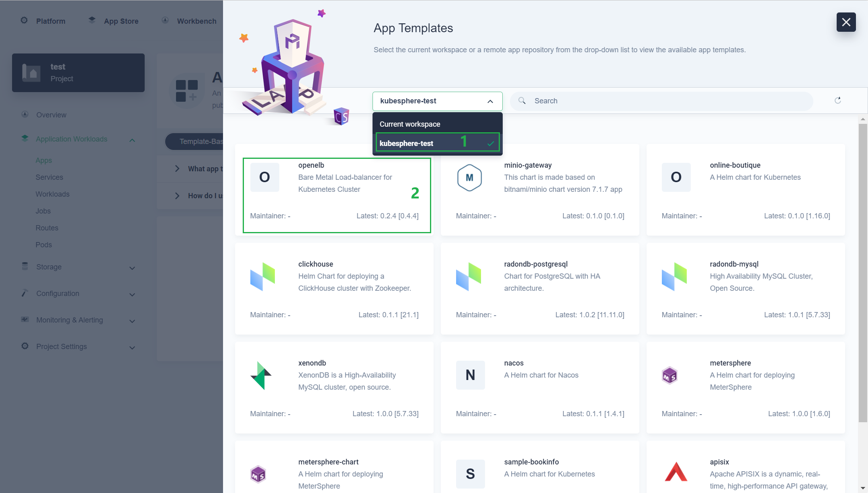This screenshot has height=493, width=868.
Task: Click the nacos Latest: 0.1.1 [1.4.1] text
Action: click(x=593, y=414)
